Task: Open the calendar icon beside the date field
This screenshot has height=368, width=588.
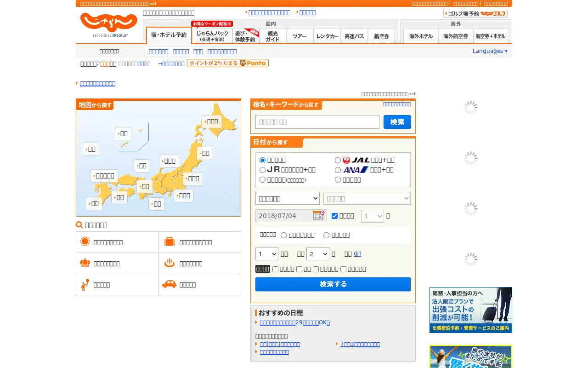Action: pos(319,215)
